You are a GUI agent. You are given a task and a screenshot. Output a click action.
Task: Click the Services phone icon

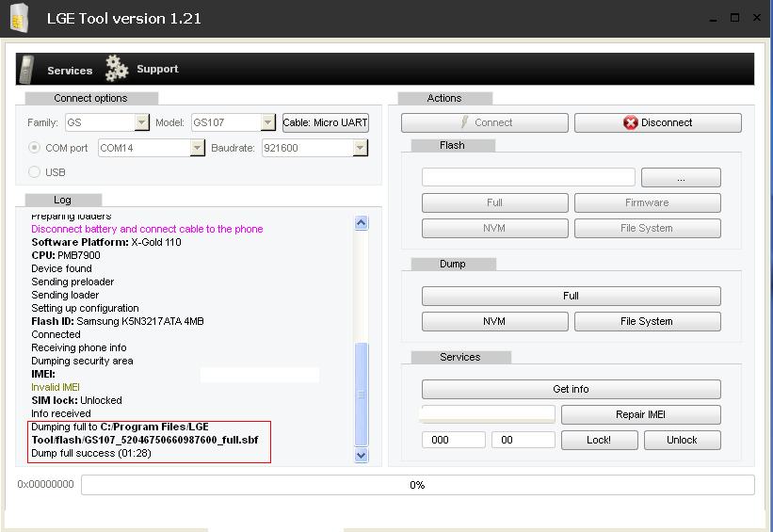click(x=27, y=70)
